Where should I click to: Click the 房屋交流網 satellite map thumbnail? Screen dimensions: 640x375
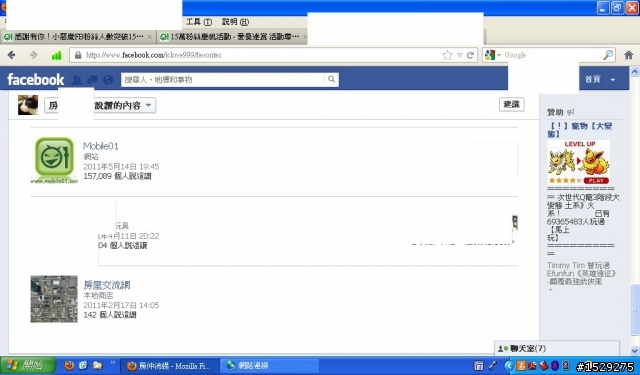(x=54, y=299)
